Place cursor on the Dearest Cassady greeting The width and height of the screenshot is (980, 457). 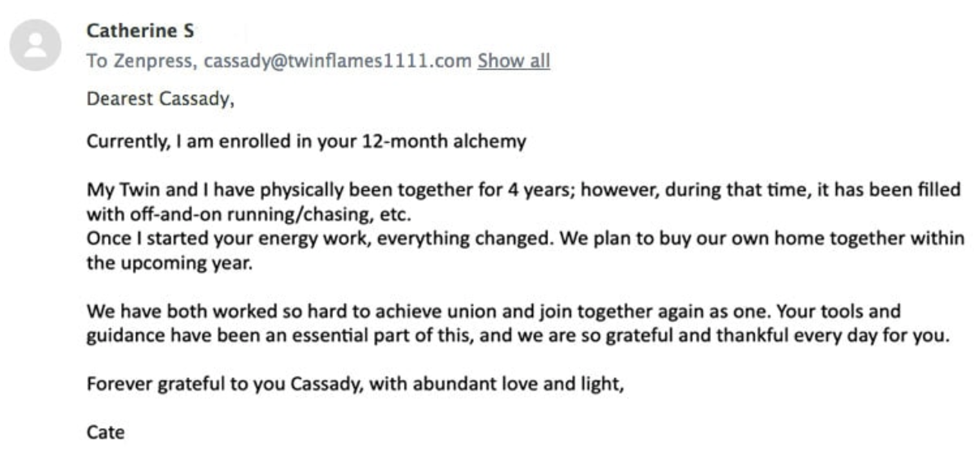[x=160, y=99]
